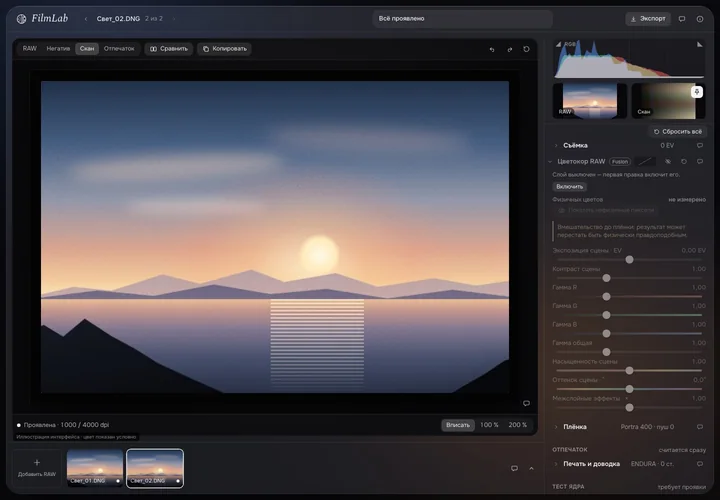
Task: Click the Свет_02.DNG file name in header
Action: pos(118,19)
